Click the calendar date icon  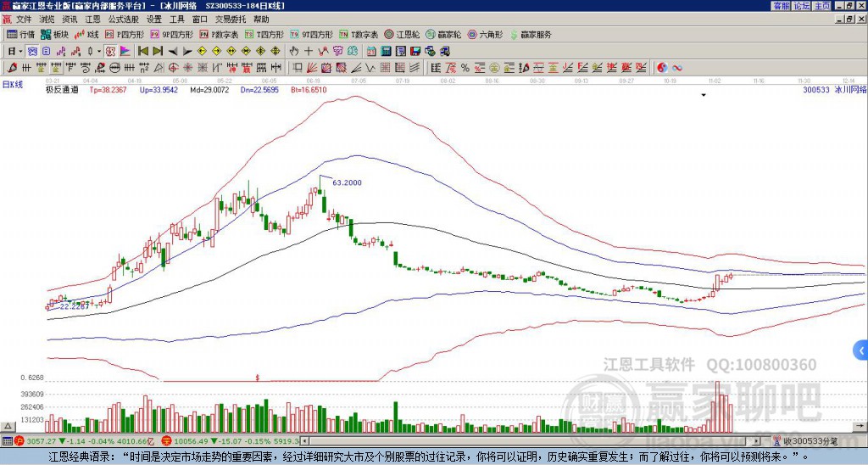click(x=371, y=51)
